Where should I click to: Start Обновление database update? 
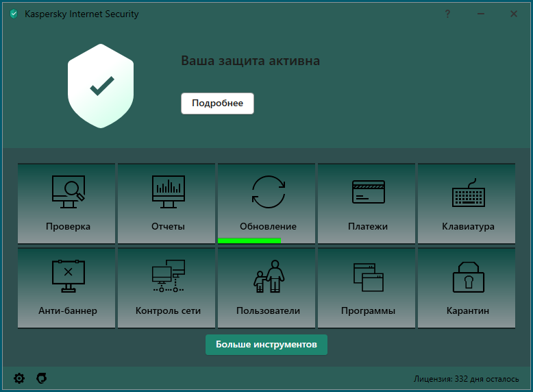pyautogui.click(x=266, y=204)
